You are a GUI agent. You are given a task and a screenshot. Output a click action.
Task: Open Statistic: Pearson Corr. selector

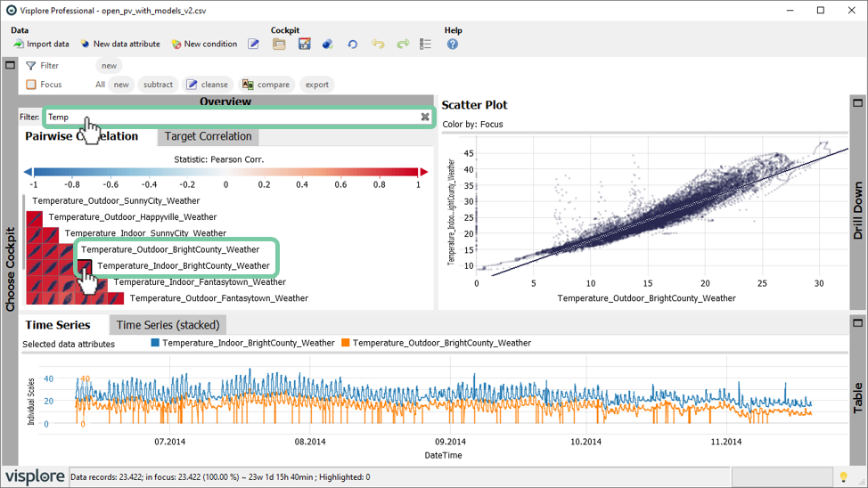tap(218, 159)
